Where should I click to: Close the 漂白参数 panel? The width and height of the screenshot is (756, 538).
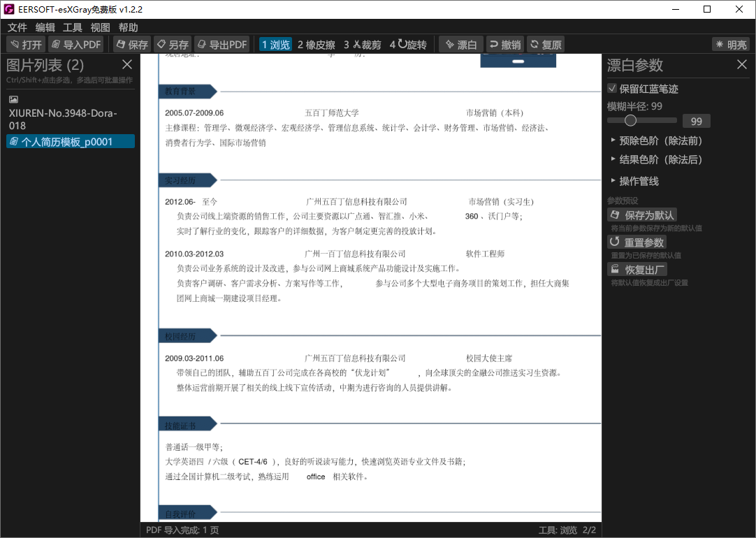[742, 64]
